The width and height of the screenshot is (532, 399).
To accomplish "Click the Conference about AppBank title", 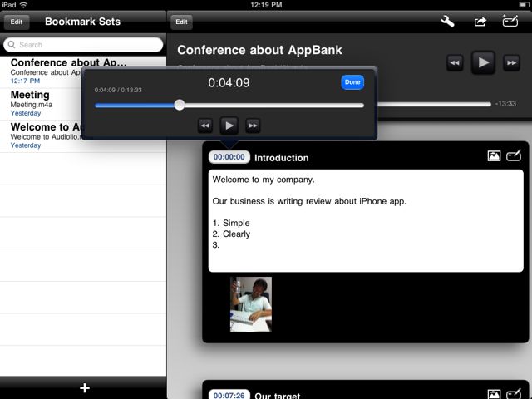I will pyautogui.click(x=259, y=50).
